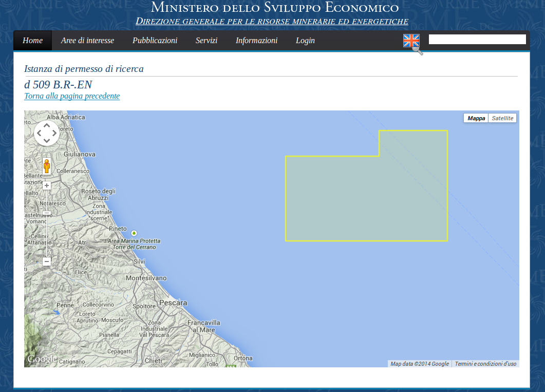This screenshot has height=392, width=545.
Task: Pan the map up with arrow
Action: (47, 125)
